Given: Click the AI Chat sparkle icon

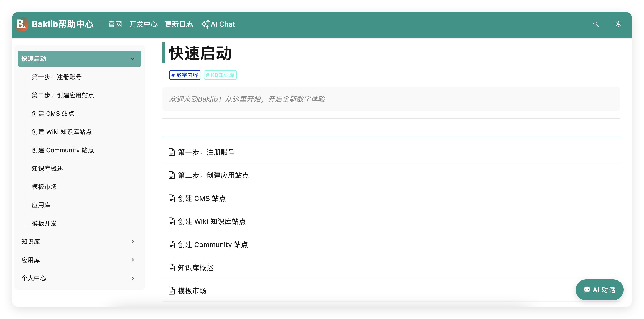Looking at the screenshot, I should point(205,24).
